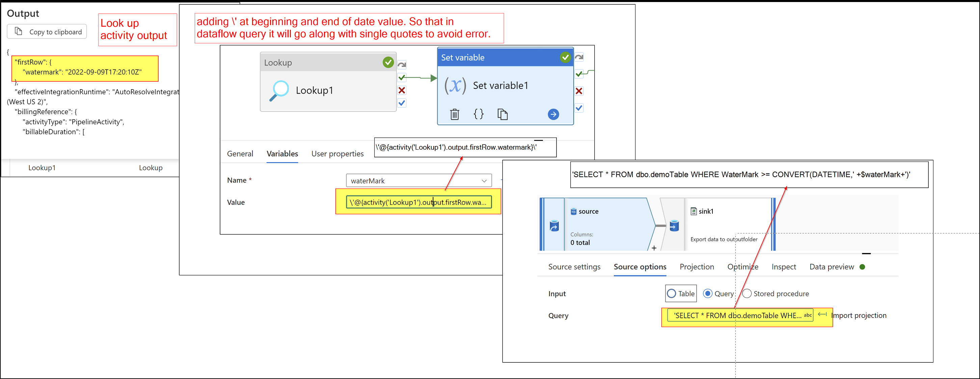Open Set variable1 code braces icon

[x=478, y=113]
